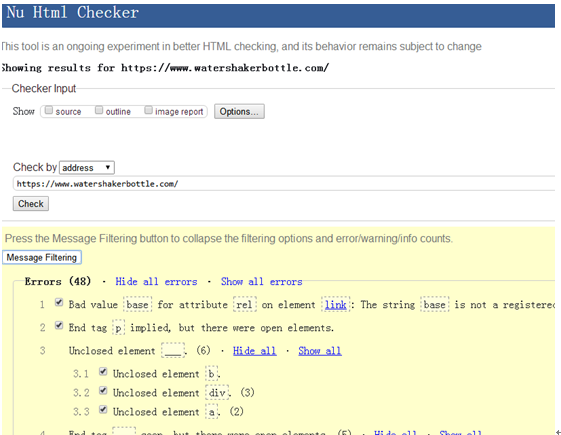Click the Checker Input legend text
The height and width of the screenshot is (435, 561).
tap(44, 88)
